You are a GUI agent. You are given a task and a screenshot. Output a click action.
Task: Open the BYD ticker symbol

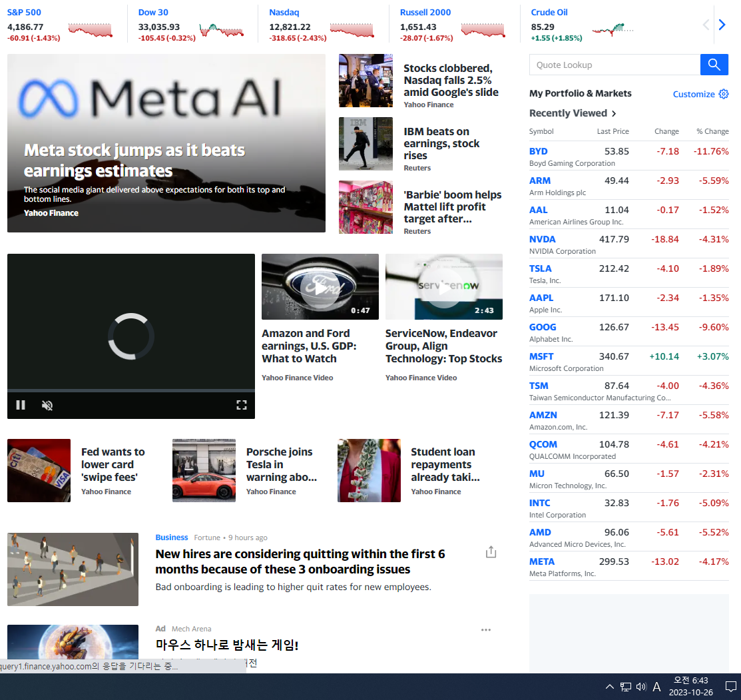[x=538, y=151]
